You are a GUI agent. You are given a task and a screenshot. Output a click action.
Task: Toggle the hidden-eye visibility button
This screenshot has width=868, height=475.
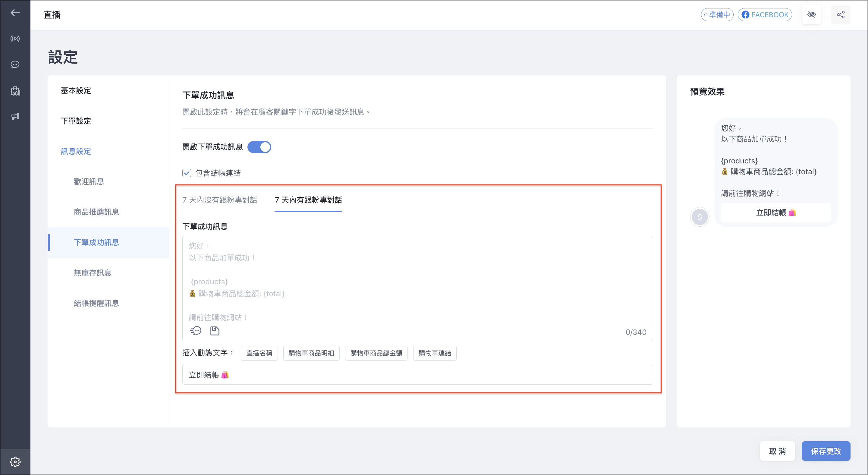coord(811,14)
